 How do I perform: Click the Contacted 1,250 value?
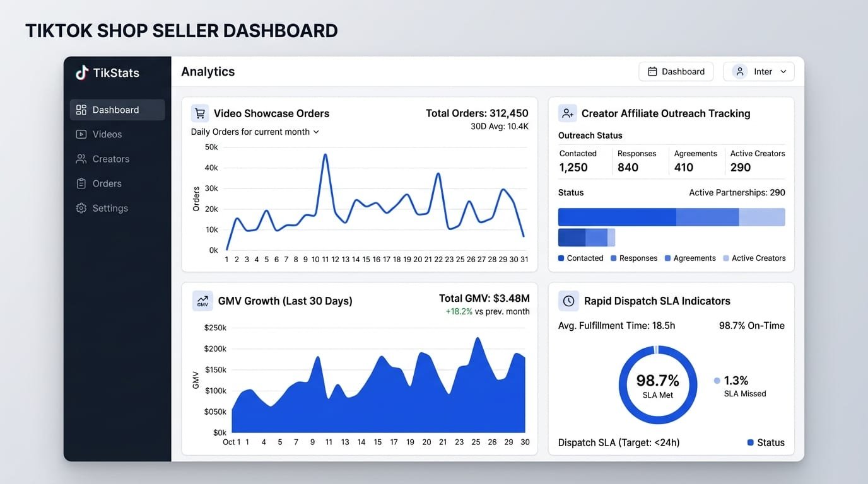(x=573, y=168)
